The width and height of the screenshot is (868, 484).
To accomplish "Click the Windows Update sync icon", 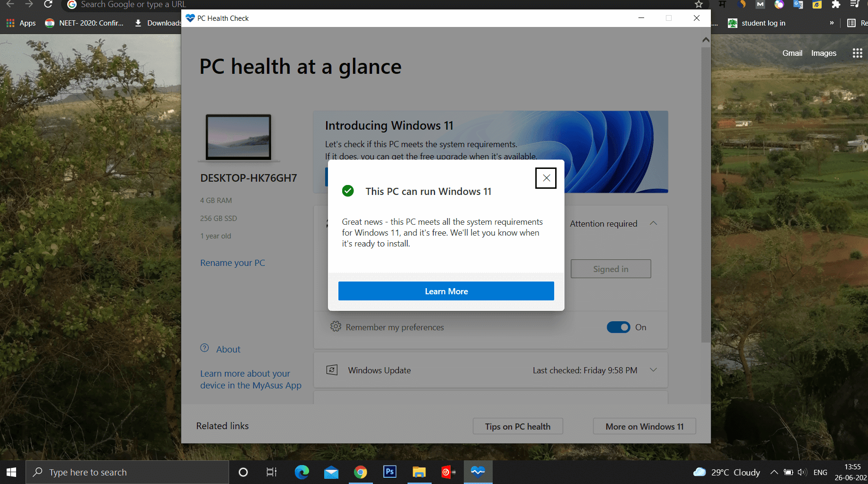I will [332, 370].
